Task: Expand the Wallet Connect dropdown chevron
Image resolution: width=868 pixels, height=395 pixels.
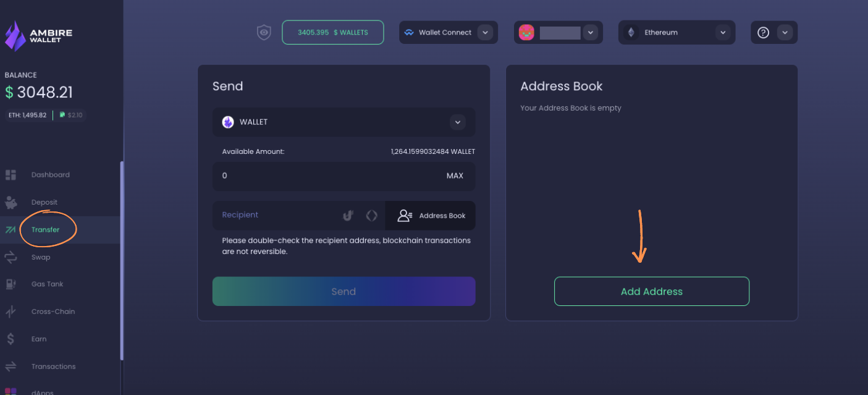Action: coord(485,32)
